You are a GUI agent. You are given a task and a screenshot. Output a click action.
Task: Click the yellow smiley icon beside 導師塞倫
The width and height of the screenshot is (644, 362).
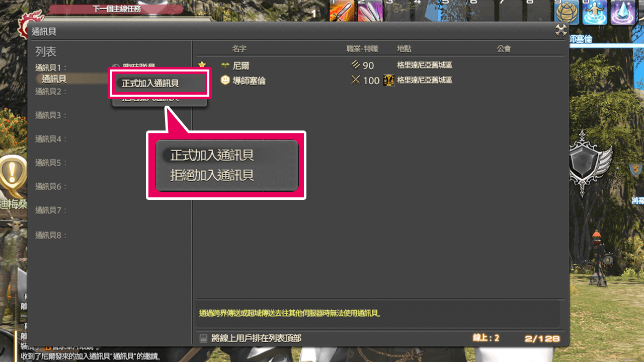point(225,80)
